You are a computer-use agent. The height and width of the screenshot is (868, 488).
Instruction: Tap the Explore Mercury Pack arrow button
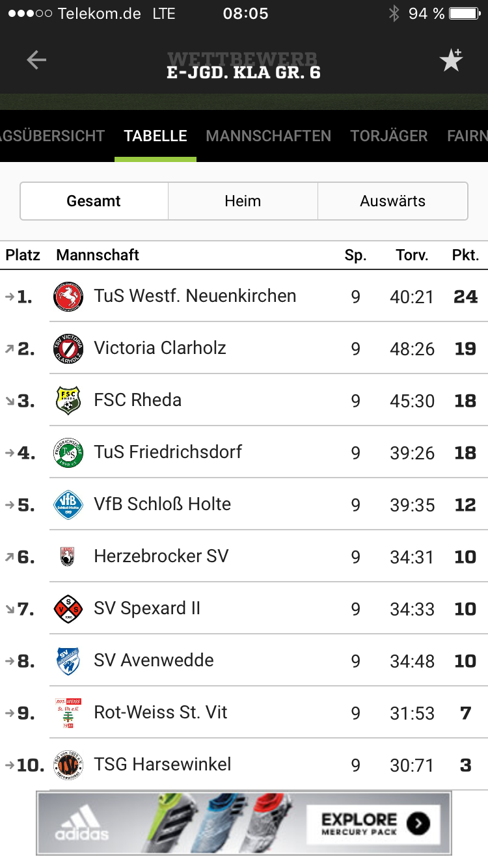coord(418,824)
